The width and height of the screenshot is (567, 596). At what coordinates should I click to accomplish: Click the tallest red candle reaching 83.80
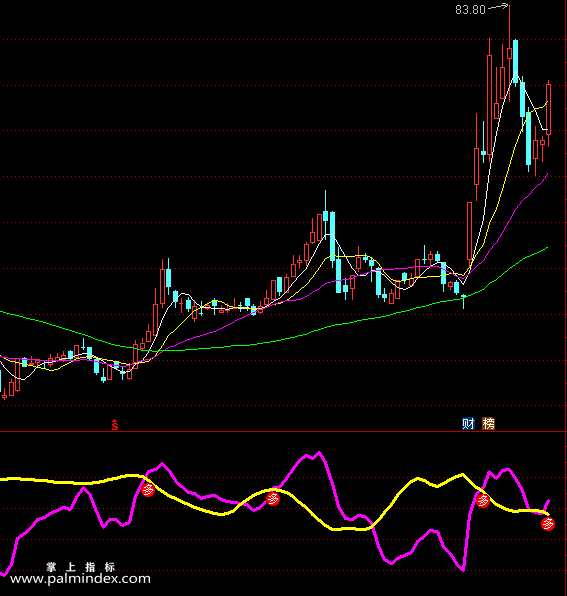[509, 53]
